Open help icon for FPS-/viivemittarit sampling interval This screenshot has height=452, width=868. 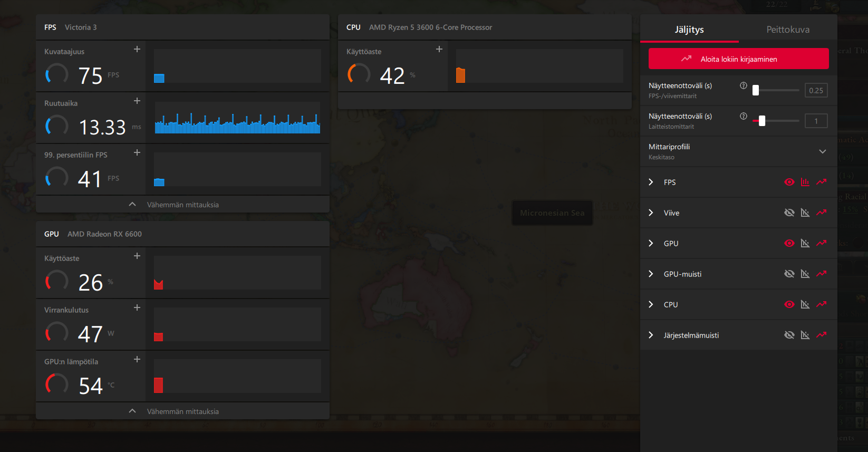[x=744, y=85]
